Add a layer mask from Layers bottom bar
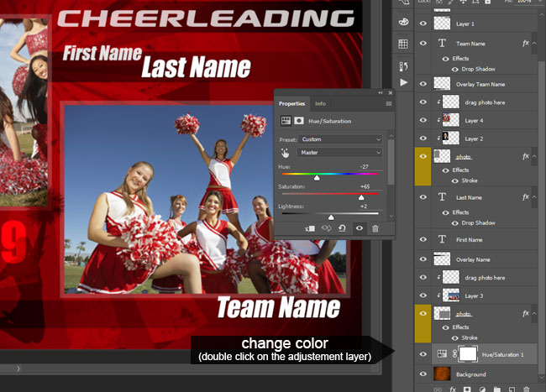Image resolution: width=546 pixels, height=392 pixels. pyautogui.click(x=467, y=389)
